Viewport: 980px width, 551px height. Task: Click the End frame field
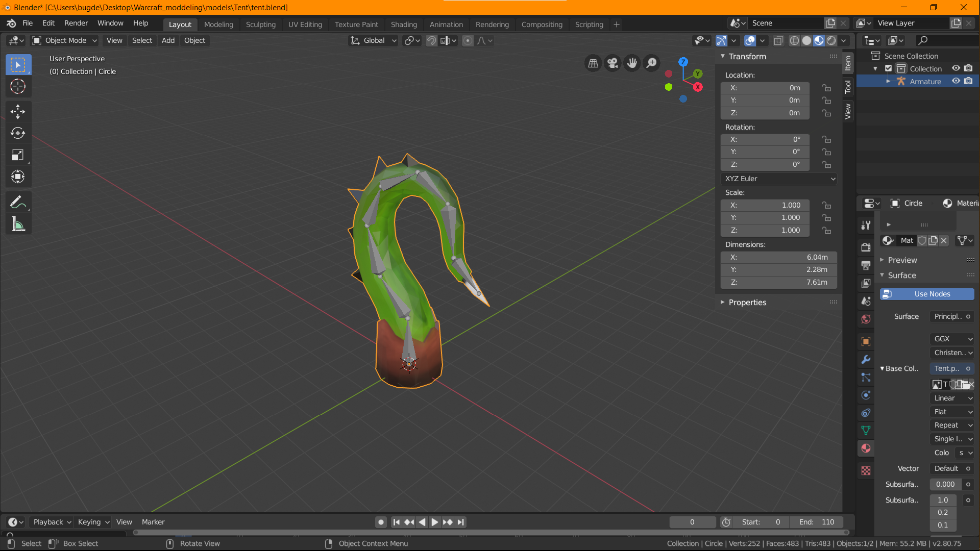[817, 522]
